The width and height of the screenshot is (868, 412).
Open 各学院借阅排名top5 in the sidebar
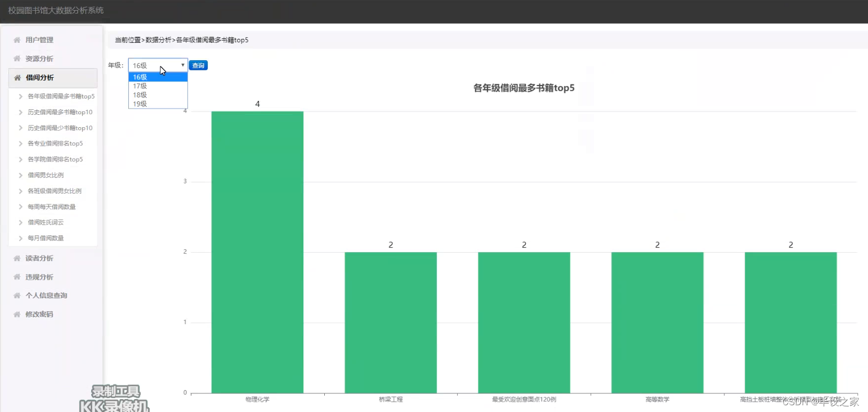(x=55, y=159)
